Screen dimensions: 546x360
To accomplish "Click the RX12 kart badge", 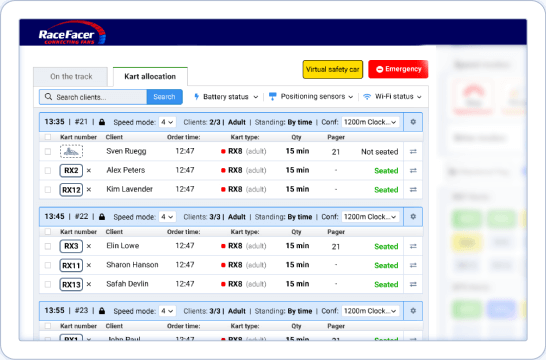I will click(71, 190).
